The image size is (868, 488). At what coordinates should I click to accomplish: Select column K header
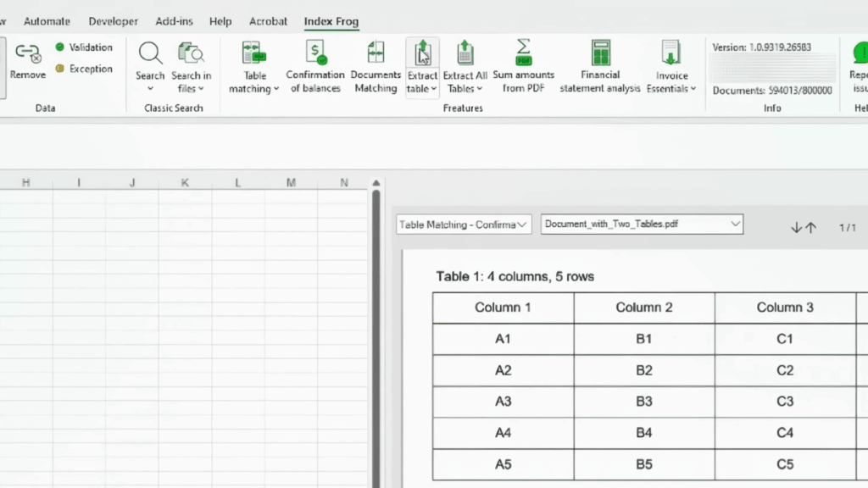click(x=185, y=183)
